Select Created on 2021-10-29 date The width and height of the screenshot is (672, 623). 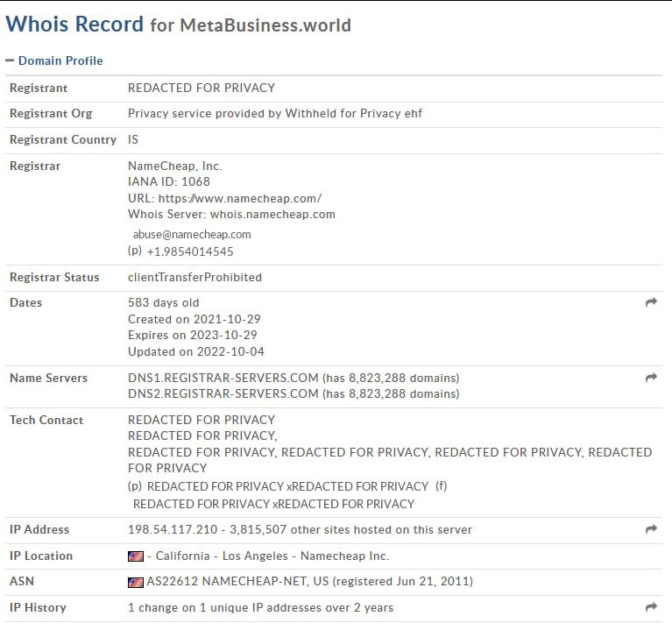(195, 319)
